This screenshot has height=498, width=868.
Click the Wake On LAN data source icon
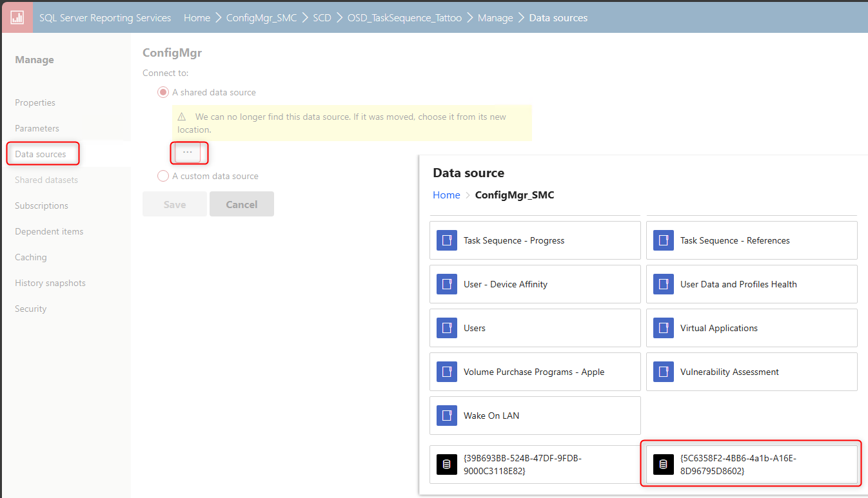[x=447, y=415]
